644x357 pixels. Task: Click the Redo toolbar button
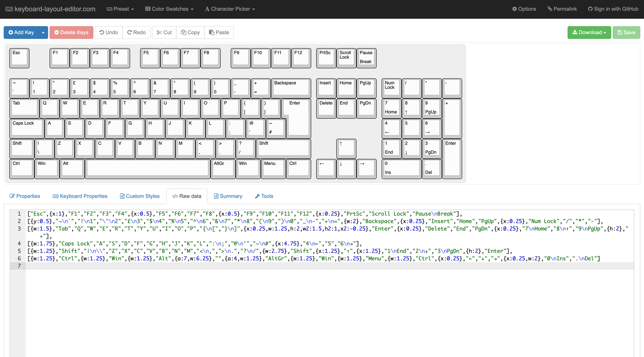(136, 32)
